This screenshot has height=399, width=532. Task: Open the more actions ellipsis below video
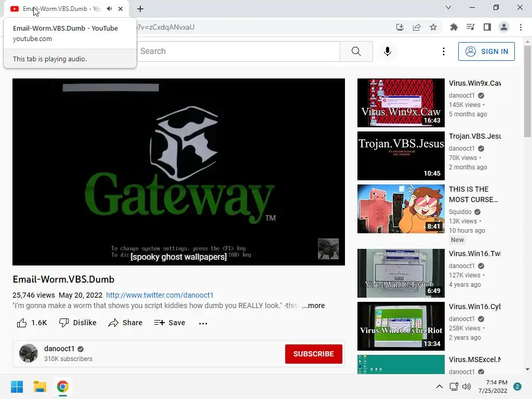203,323
